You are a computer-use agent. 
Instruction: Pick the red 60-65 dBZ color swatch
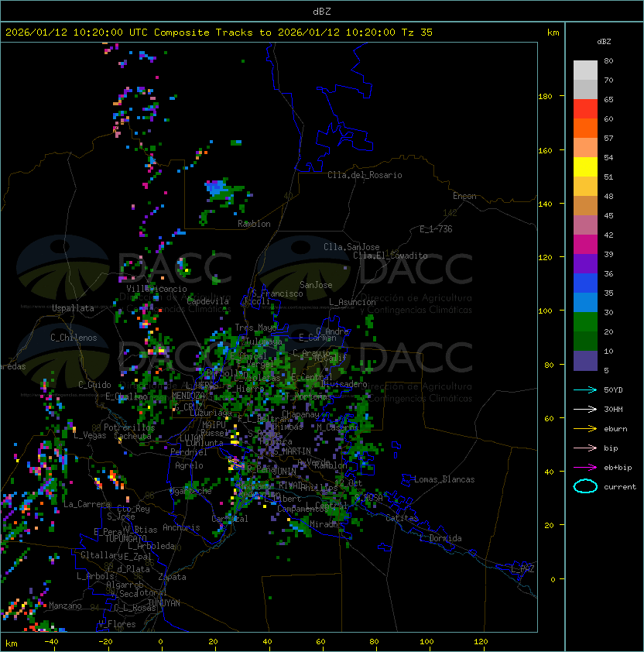click(585, 109)
